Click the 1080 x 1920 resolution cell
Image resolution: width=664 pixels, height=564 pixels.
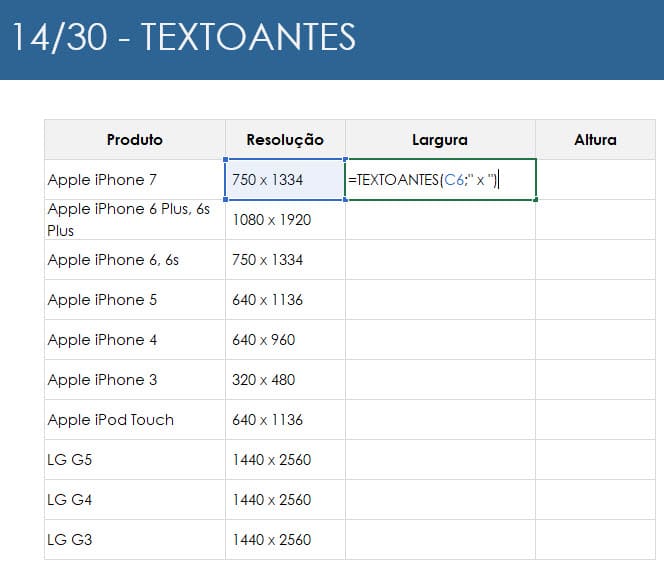(x=285, y=220)
